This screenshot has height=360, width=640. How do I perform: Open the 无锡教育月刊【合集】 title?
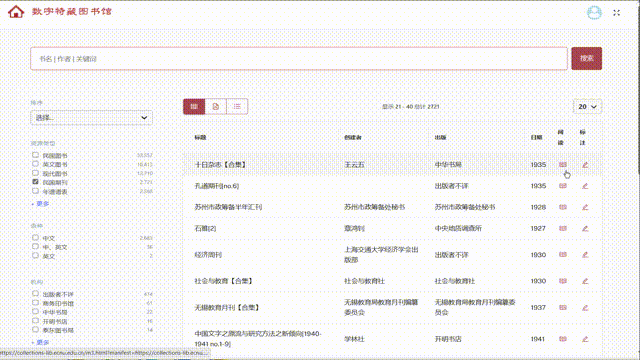click(x=227, y=307)
